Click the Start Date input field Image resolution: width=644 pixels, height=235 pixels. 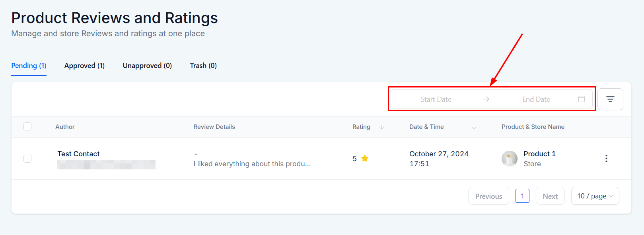(x=436, y=99)
